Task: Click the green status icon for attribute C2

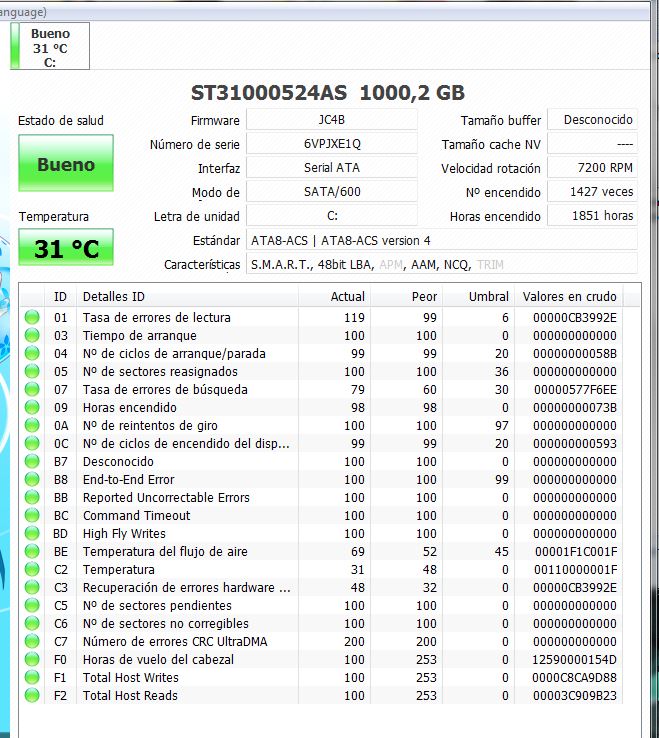Action: click(32, 569)
